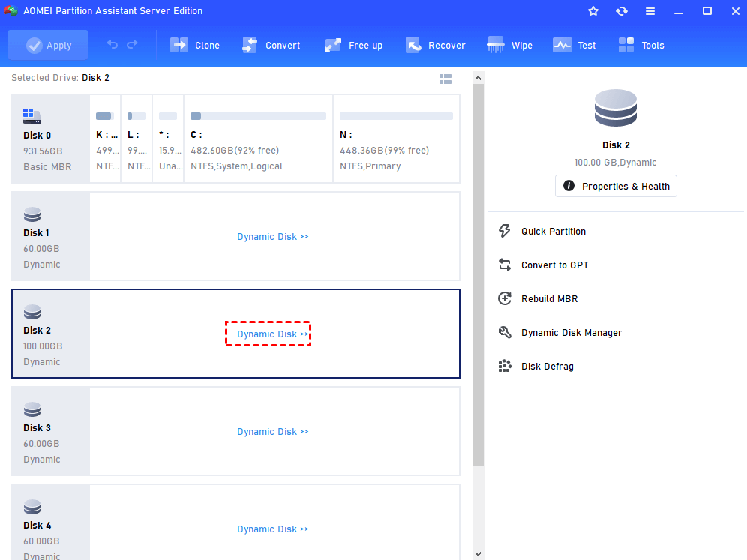The height and width of the screenshot is (560, 747).
Task: Open the Convert menu
Action: [x=271, y=45]
